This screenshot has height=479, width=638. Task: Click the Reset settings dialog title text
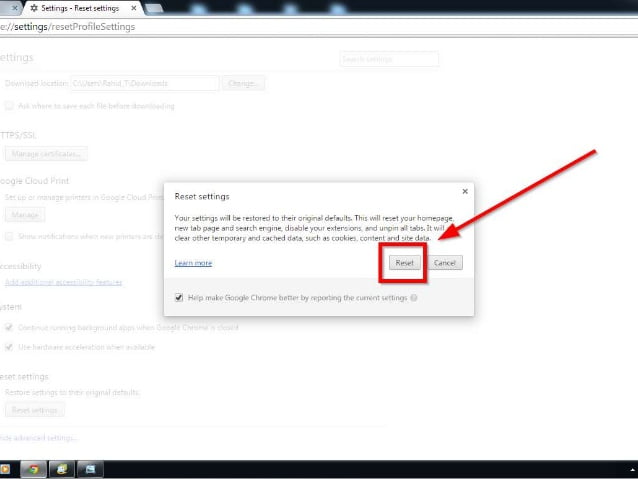pyautogui.click(x=202, y=196)
